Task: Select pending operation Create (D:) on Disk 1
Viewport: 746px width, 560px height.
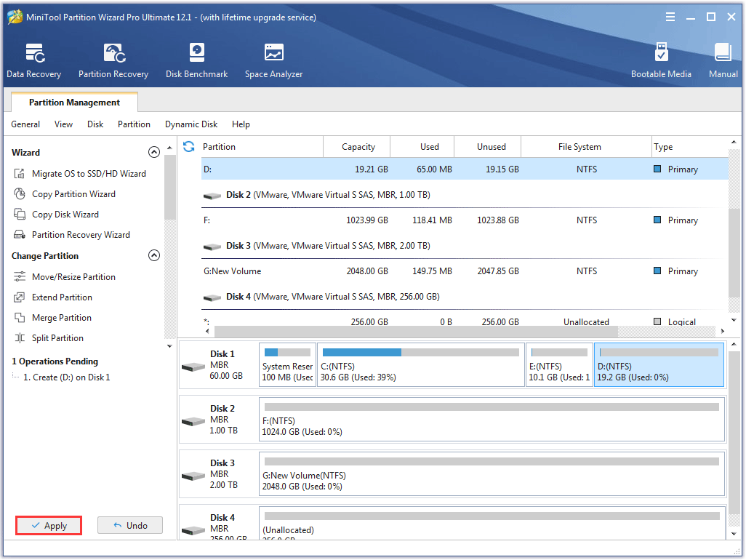Action: pyautogui.click(x=67, y=377)
